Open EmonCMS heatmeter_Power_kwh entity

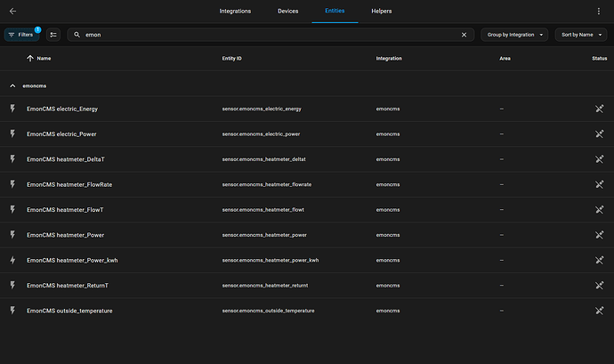[72, 260]
